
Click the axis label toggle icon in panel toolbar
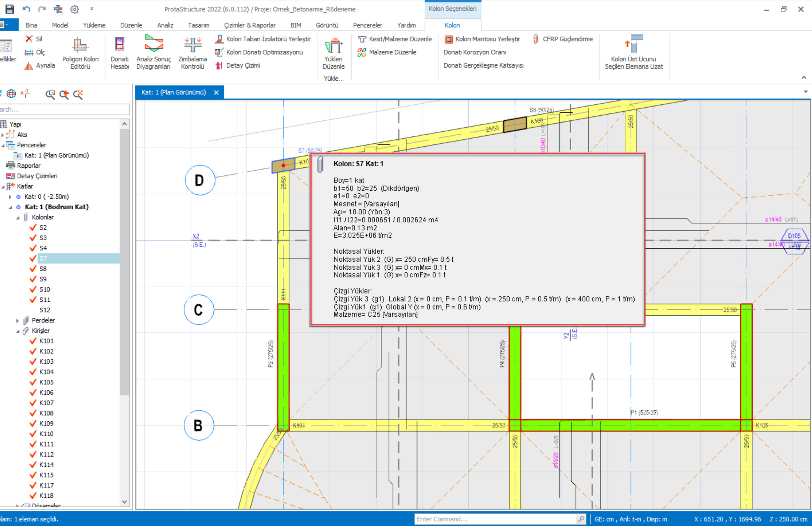(x=25, y=94)
